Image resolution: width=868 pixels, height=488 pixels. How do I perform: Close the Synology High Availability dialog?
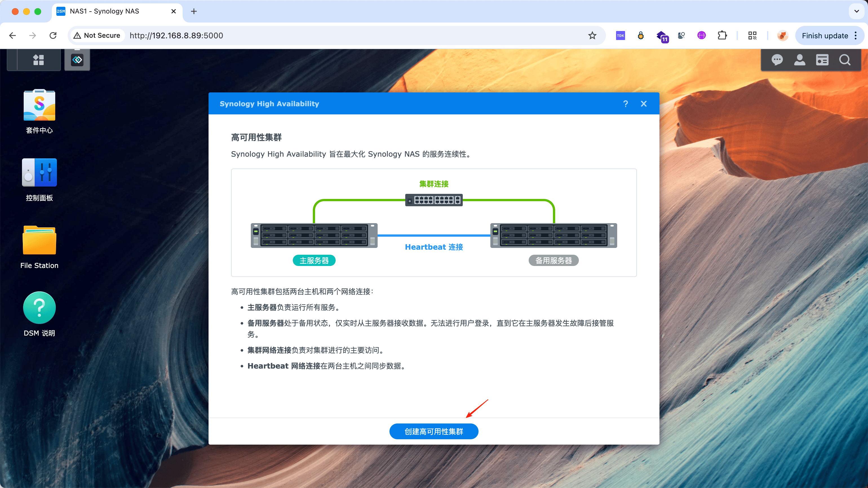coord(644,104)
